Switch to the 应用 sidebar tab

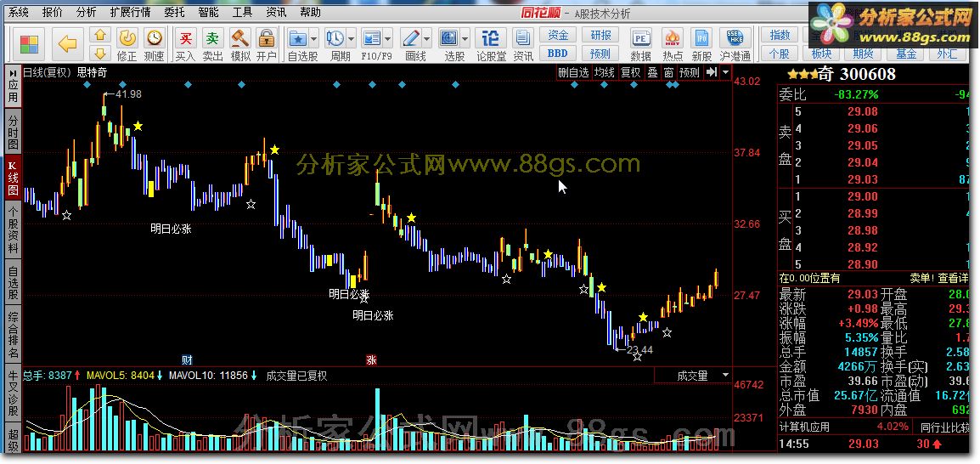coord(13,87)
